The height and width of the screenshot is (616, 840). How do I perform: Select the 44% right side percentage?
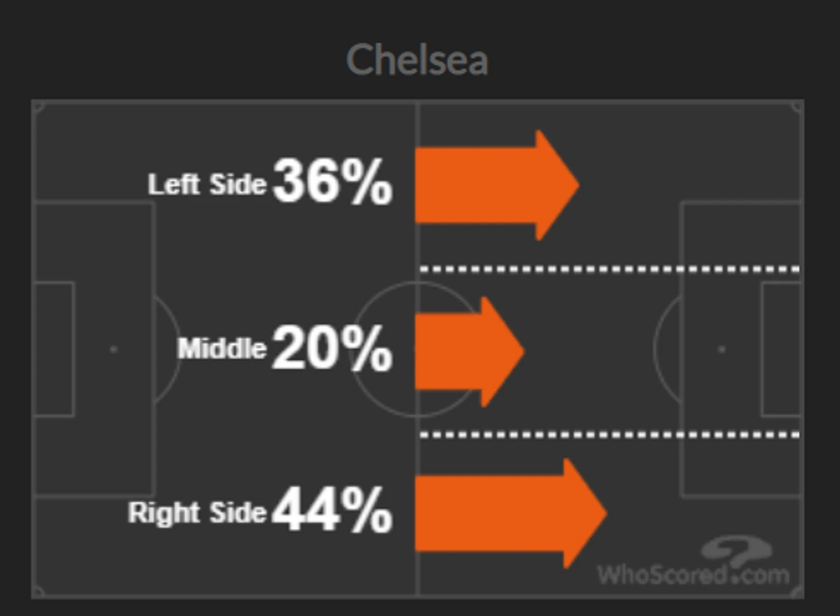point(333,510)
